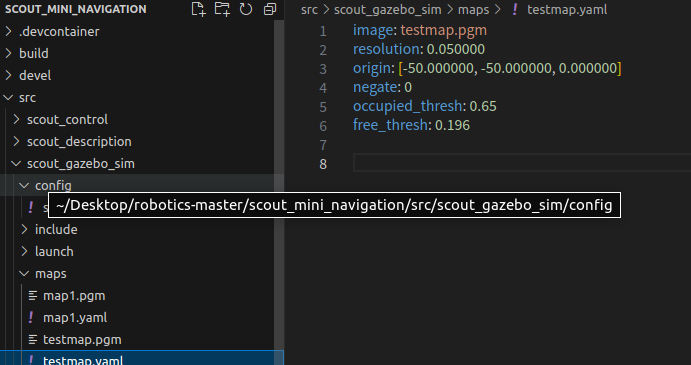Click the scout_gazebo_sim breadcrumb segment
This screenshot has height=365, width=691.
pyautogui.click(x=387, y=9)
